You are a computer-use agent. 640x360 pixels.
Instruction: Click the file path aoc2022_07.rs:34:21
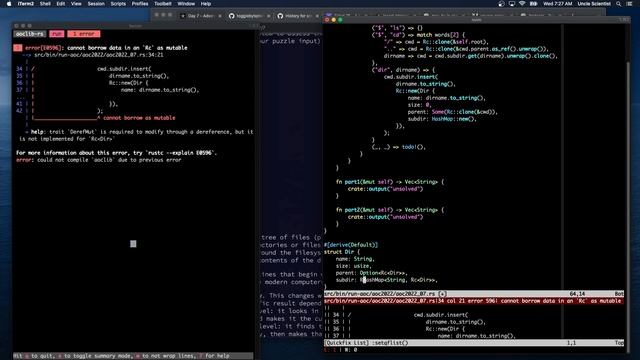(x=99, y=55)
